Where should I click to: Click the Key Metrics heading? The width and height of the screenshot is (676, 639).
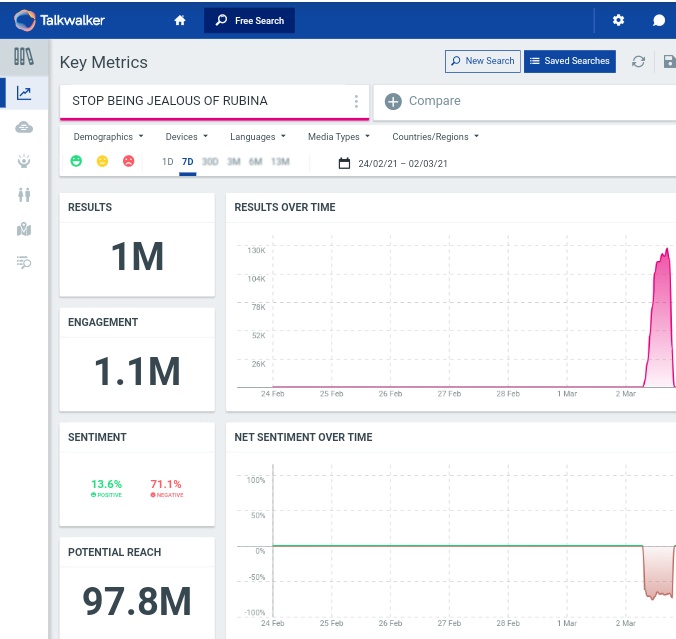point(103,63)
